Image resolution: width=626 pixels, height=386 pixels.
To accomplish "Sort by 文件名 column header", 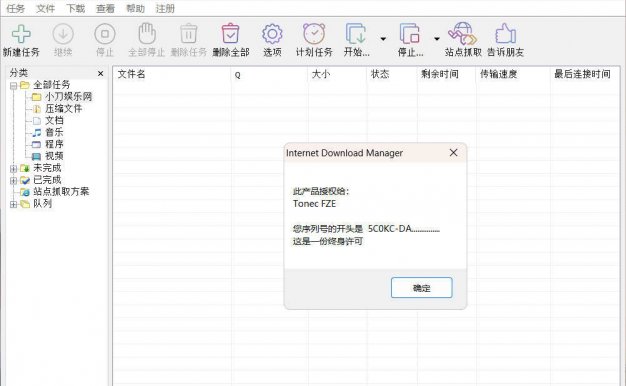I will click(x=172, y=75).
